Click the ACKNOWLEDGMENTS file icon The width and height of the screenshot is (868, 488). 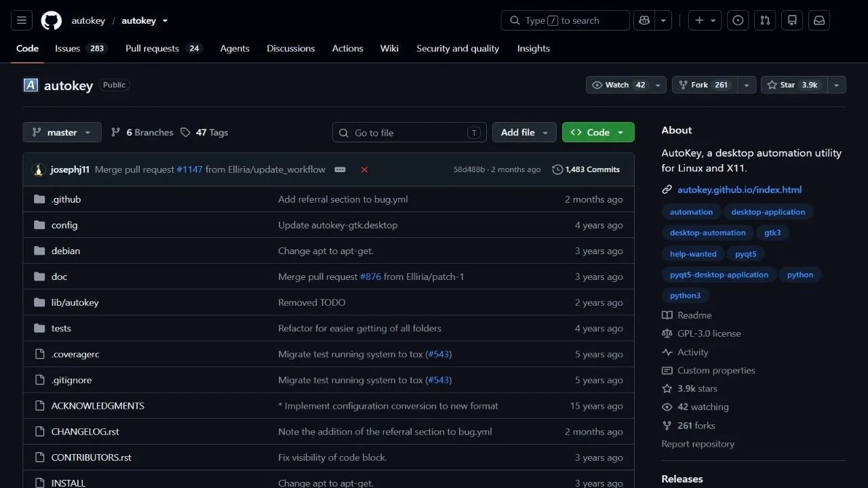[x=39, y=405]
